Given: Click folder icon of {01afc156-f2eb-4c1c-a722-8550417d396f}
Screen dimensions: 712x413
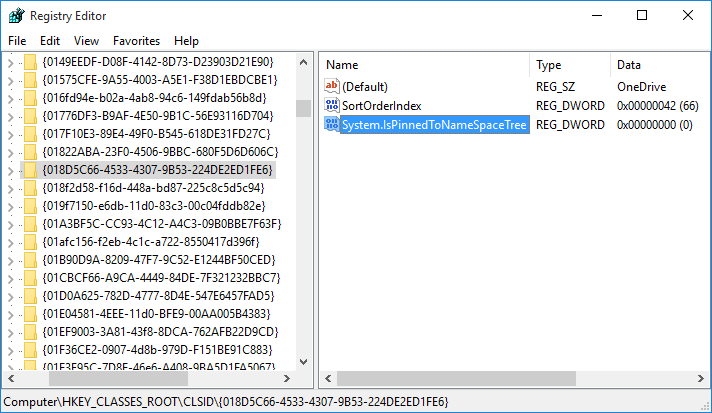Looking at the screenshot, I should tap(30, 242).
